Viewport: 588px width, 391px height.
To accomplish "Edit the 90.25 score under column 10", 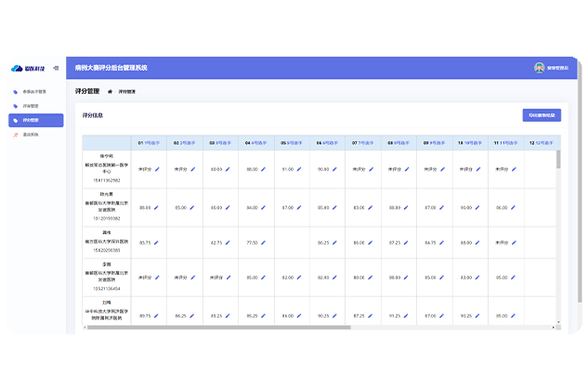I will click(477, 316).
